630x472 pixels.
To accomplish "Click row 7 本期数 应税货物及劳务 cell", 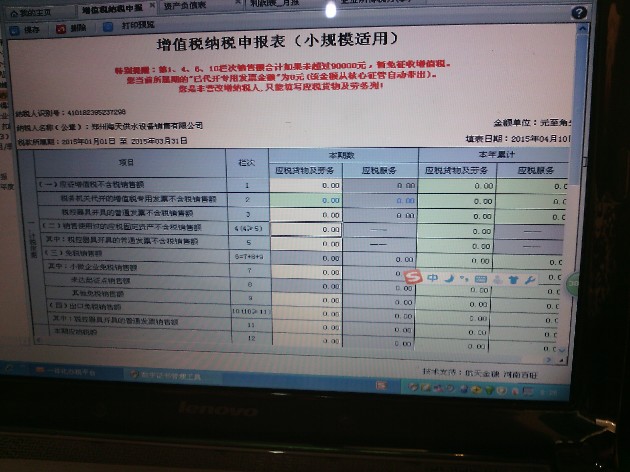I will (307, 272).
